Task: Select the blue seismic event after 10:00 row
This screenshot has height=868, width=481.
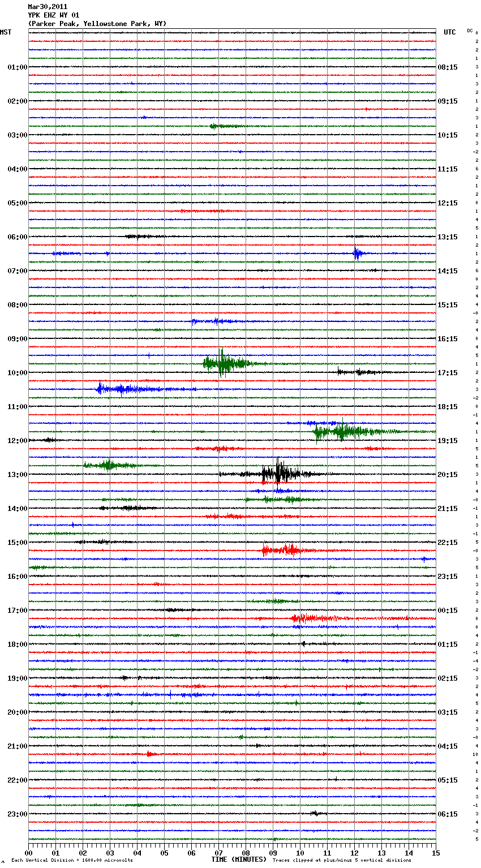Action: click(x=122, y=389)
